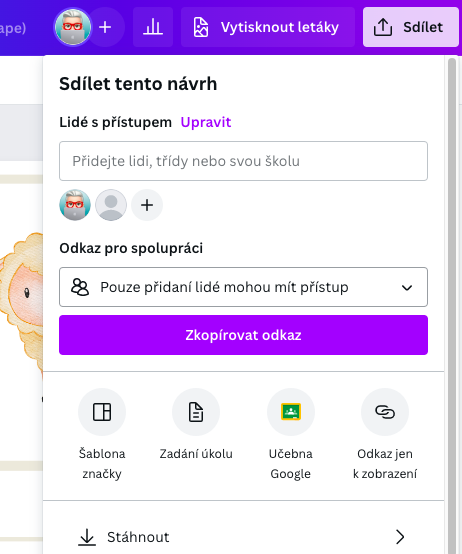
Task: Expand the access dropdown for collaboration link
Action: tap(243, 287)
